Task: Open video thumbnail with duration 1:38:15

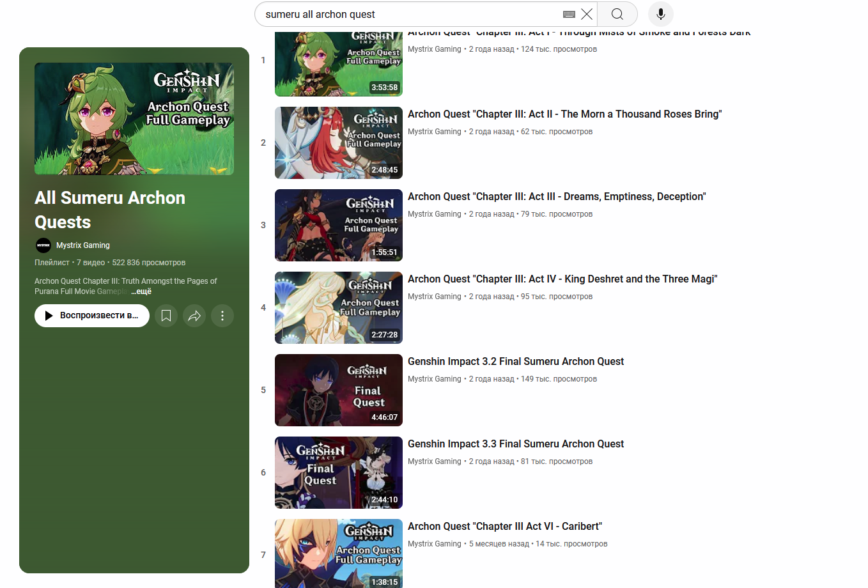Action: point(339,553)
